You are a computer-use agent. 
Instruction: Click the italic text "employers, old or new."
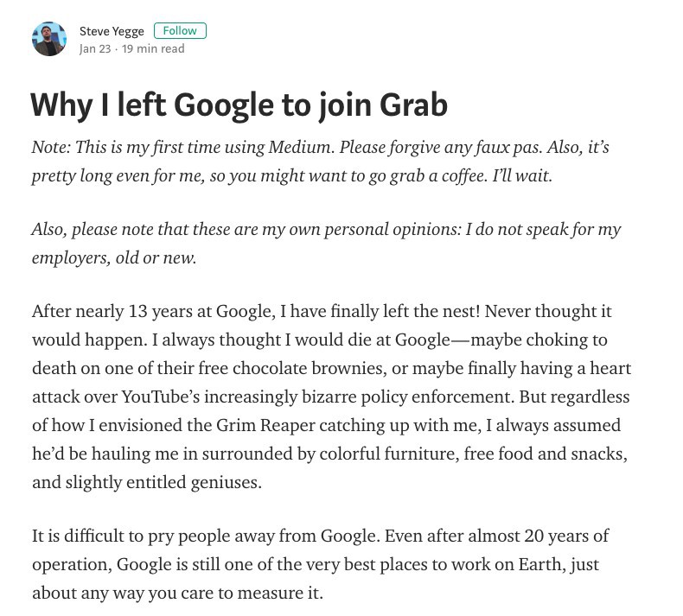click(x=114, y=257)
